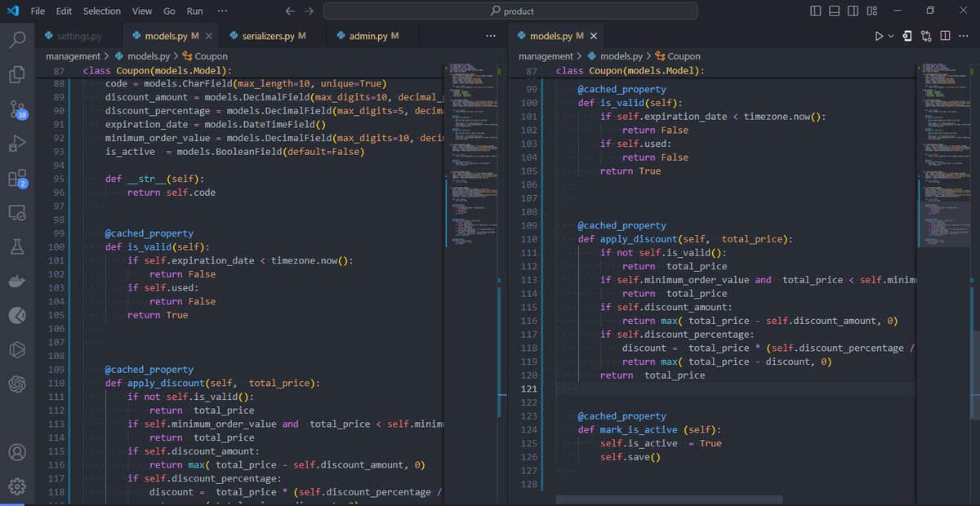Screen dimensions: 980x506
Task: Open the Go menu
Action: point(169,11)
